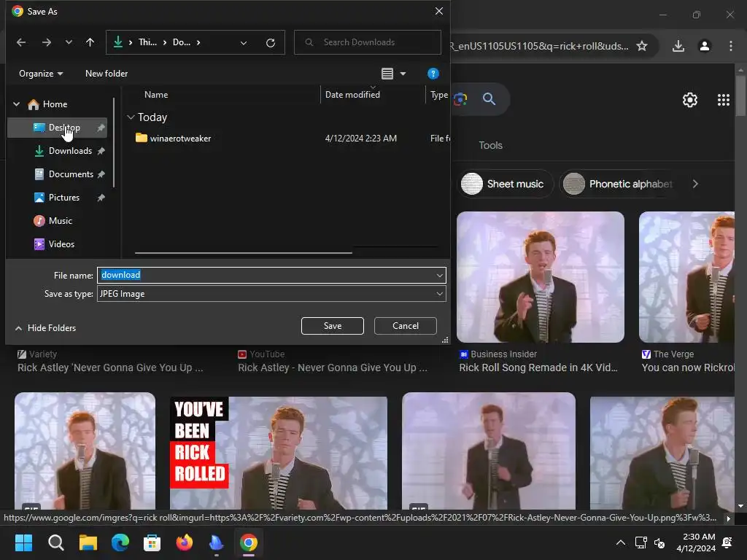Click the Google search magnifier icon
Screen dimensions: 747x560
[489, 99]
